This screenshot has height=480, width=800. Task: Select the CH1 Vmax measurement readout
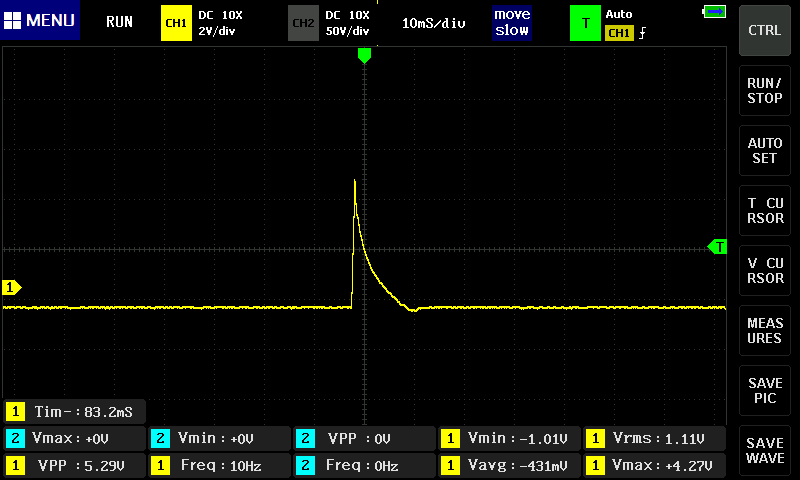tap(656, 465)
